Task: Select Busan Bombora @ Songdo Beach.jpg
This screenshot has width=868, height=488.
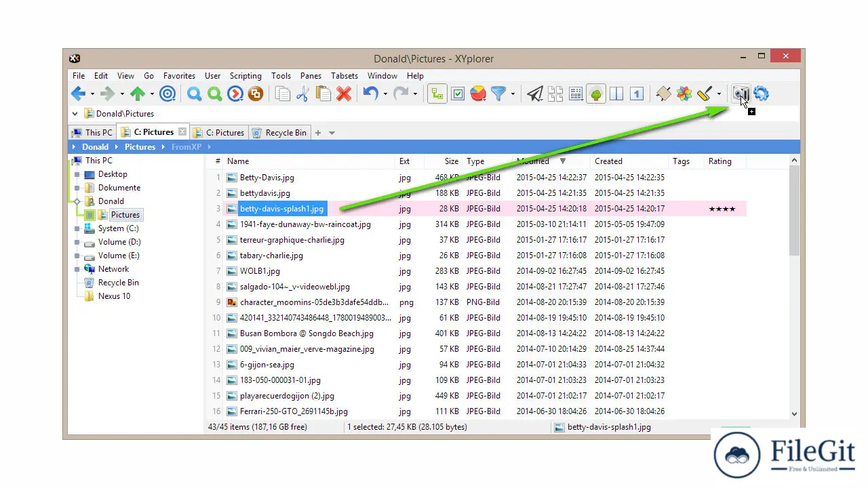Action: tap(307, 333)
